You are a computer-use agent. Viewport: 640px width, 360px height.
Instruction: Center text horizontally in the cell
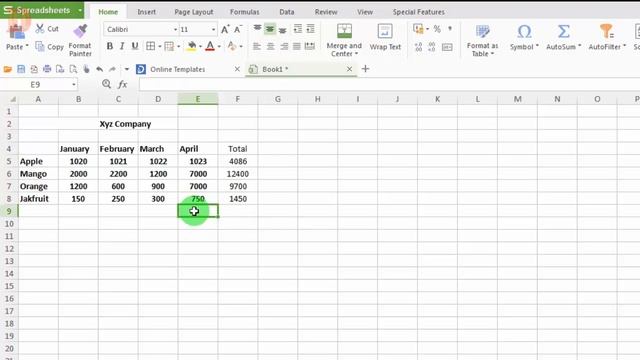[x=270, y=46]
